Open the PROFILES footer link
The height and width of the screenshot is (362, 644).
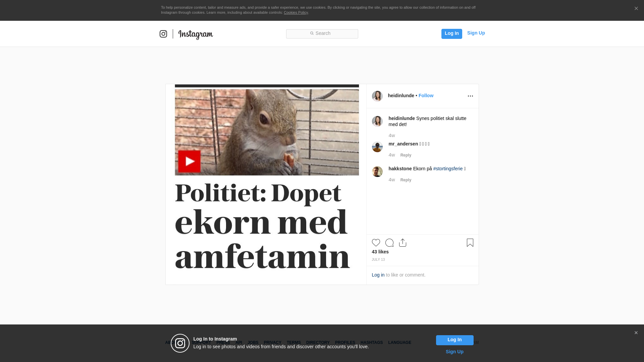click(345, 343)
